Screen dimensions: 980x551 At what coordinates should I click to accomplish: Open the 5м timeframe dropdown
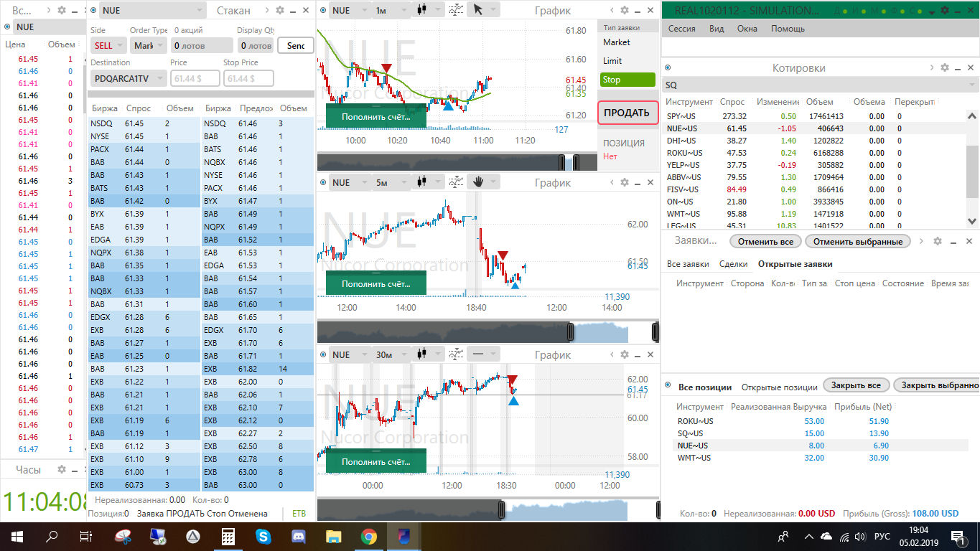(391, 182)
